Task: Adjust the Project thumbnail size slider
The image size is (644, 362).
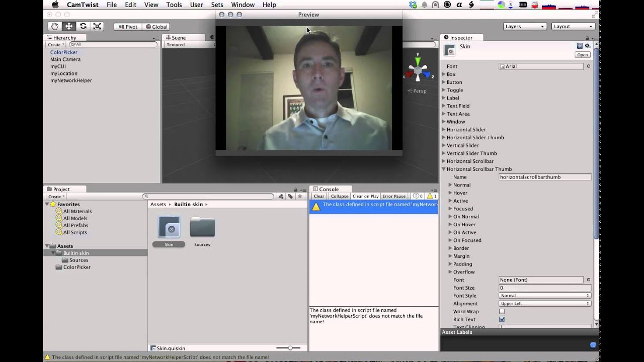Action: 288,348
